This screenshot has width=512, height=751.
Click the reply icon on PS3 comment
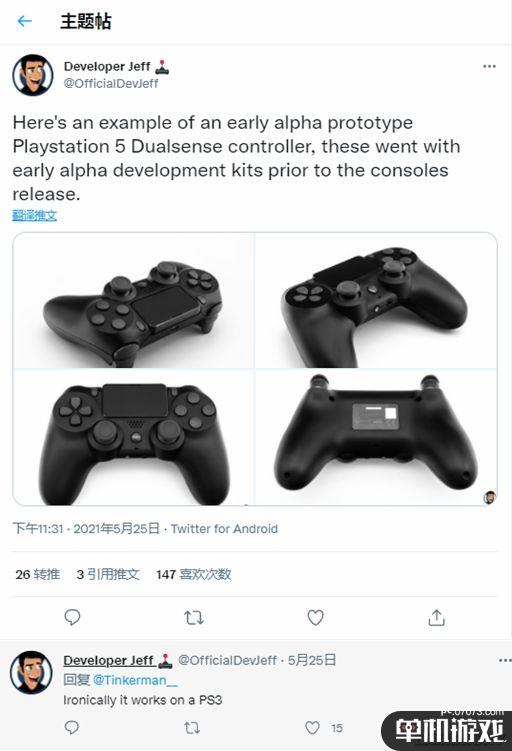[71, 728]
